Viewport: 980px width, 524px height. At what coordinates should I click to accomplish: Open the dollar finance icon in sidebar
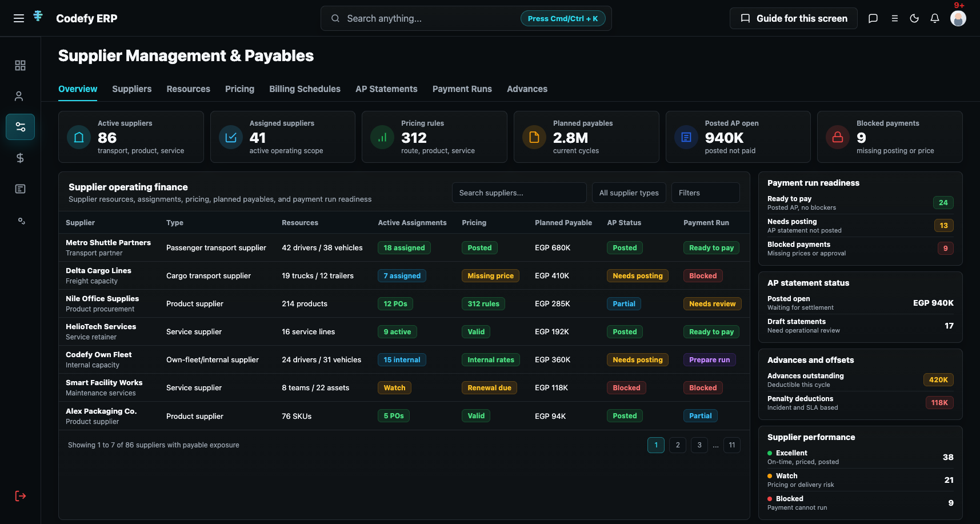pos(20,158)
